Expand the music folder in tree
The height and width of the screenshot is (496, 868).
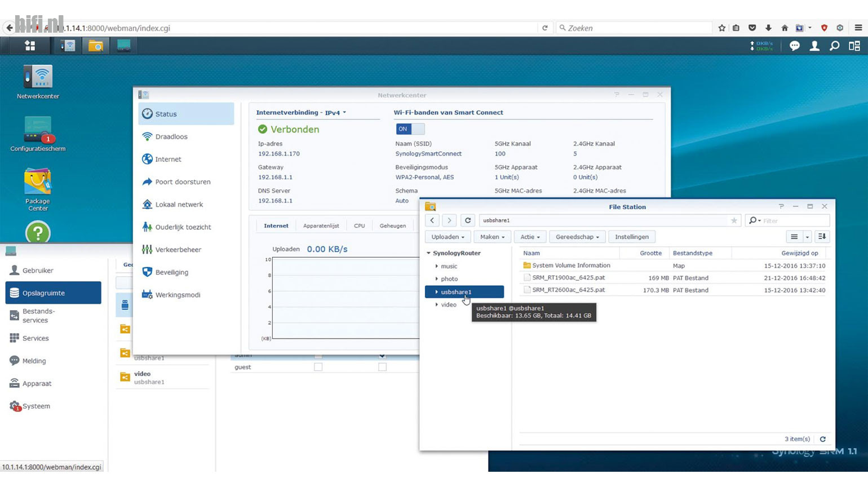436,266
